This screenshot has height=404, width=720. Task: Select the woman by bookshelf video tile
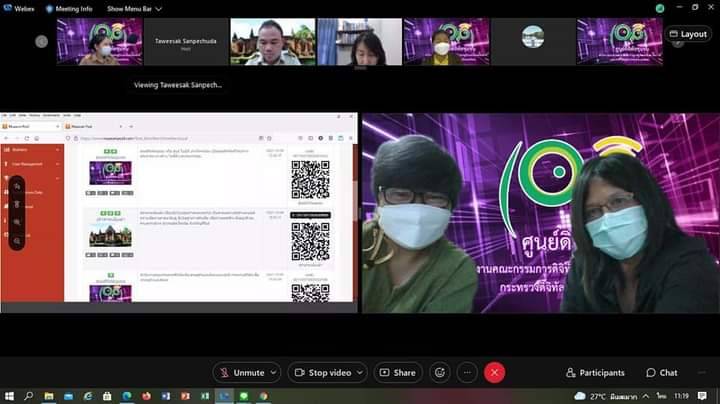(360, 42)
